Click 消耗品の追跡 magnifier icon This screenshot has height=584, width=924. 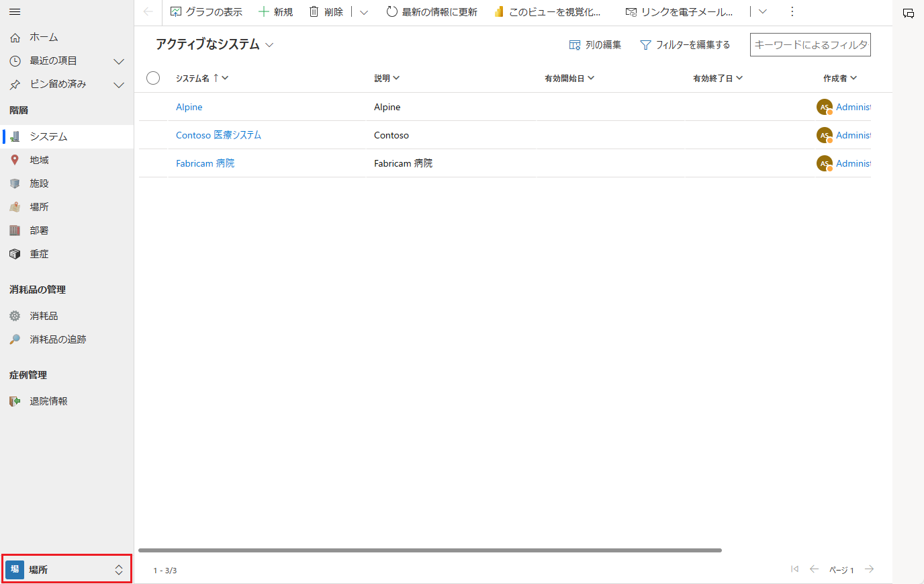tap(15, 339)
